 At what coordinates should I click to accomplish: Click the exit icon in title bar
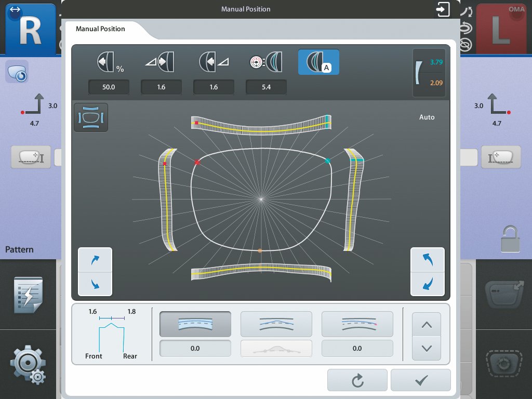coord(442,9)
